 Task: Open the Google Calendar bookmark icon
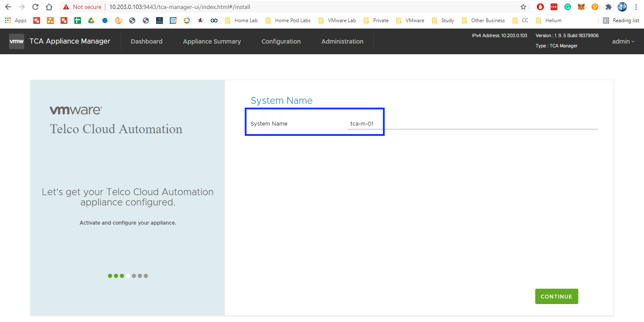click(173, 20)
